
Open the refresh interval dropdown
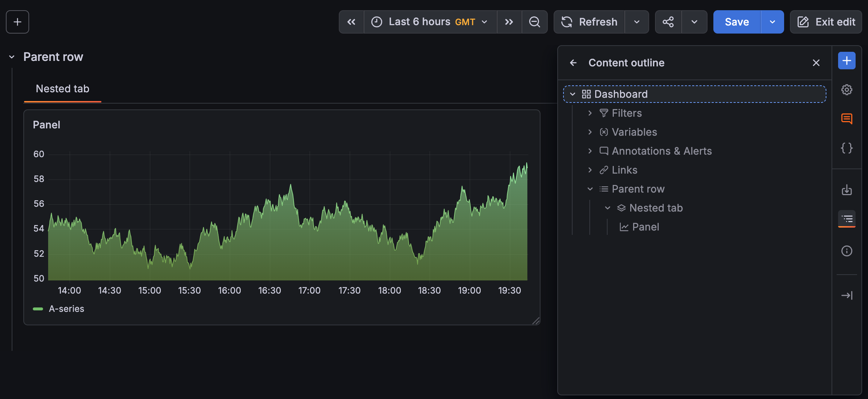pyautogui.click(x=637, y=22)
